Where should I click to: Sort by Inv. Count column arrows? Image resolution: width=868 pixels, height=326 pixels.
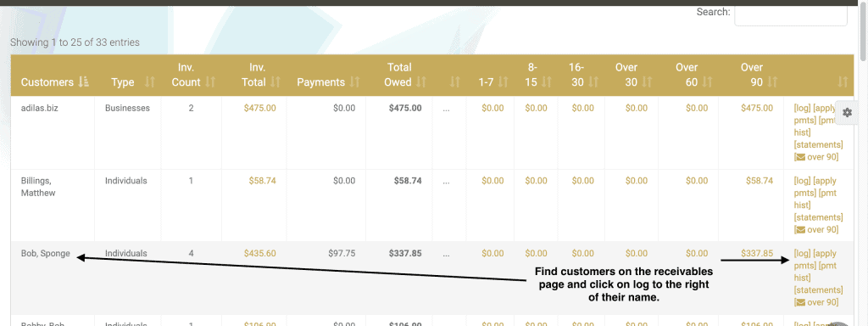(210, 82)
